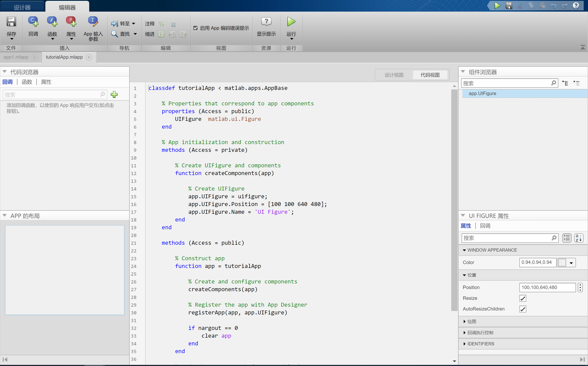Uncheck the Resize property checkbox

pyautogui.click(x=523, y=298)
